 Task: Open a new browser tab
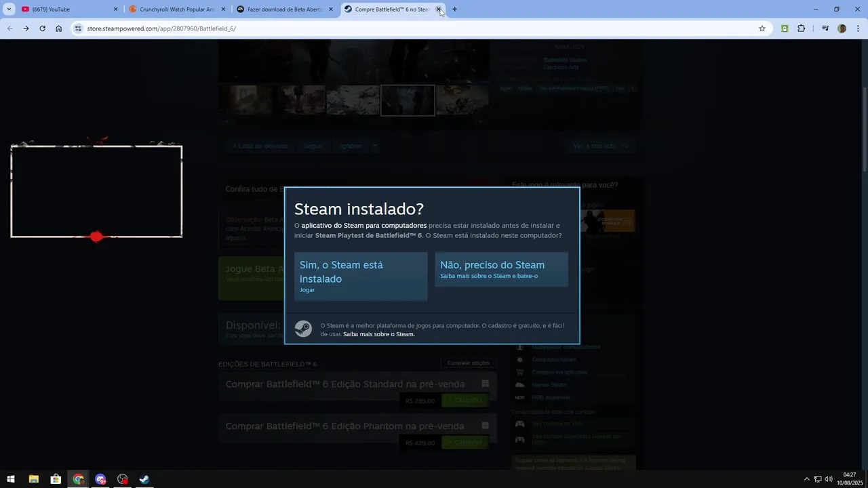[454, 9]
